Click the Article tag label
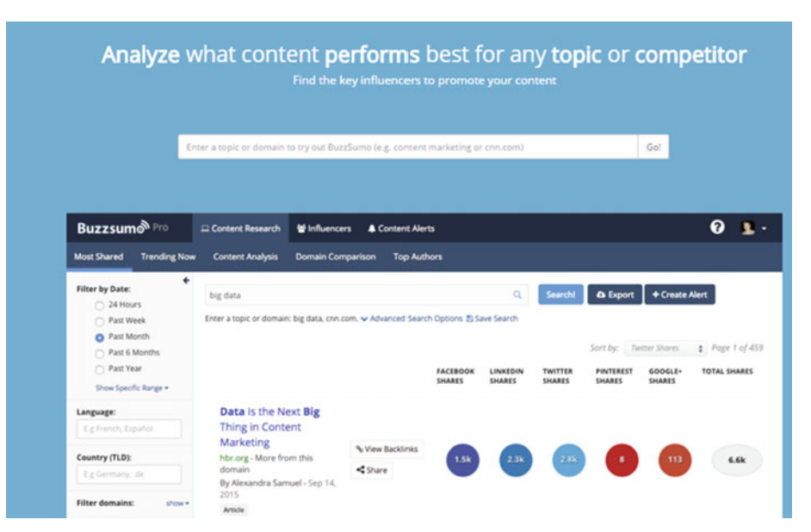Viewport: 811px width, 532px height. (x=233, y=510)
